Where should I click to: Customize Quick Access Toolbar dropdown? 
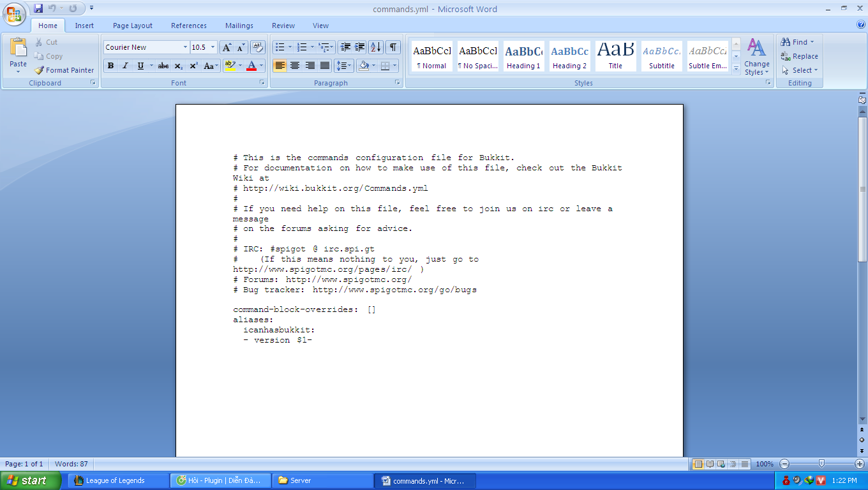click(91, 8)
